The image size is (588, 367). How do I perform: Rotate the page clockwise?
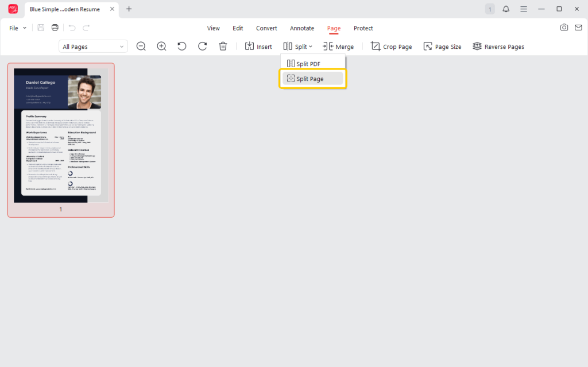[202, 46]
